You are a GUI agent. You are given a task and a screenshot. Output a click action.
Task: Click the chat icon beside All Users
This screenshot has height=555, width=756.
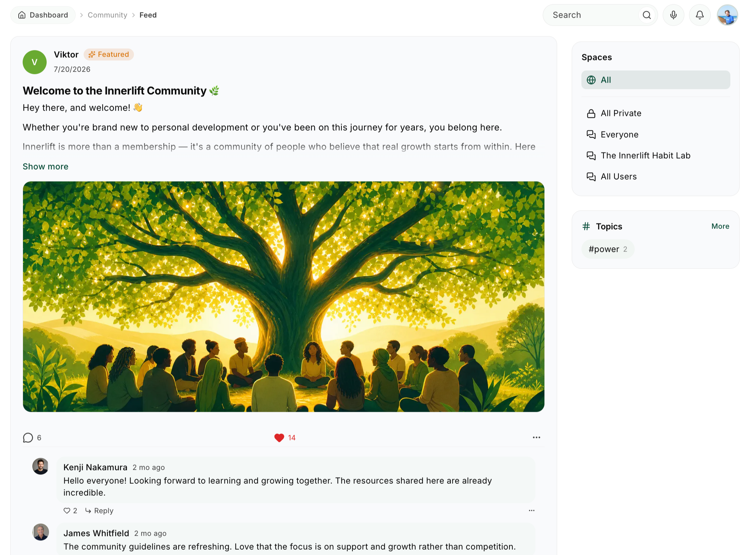point(591,177)
